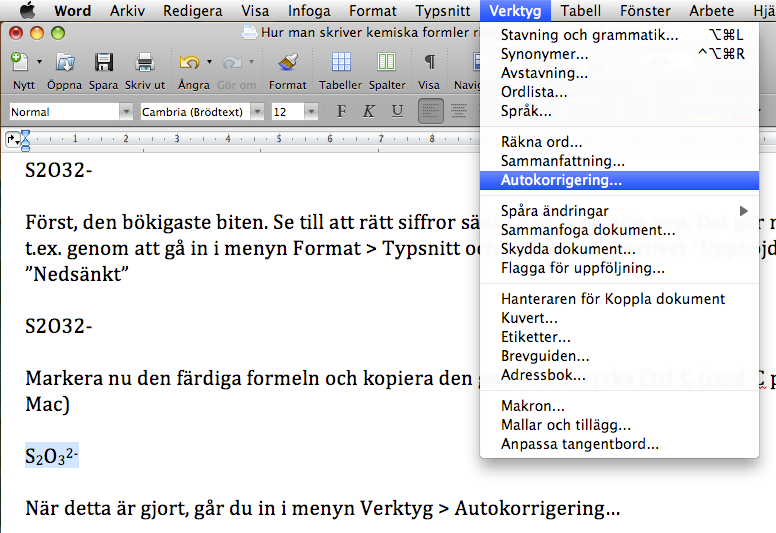This screenshot has width=776, height=533.
Task: Choose Räkna ord... menu entry
Action: pyautogui.click(x=541, y=142)
